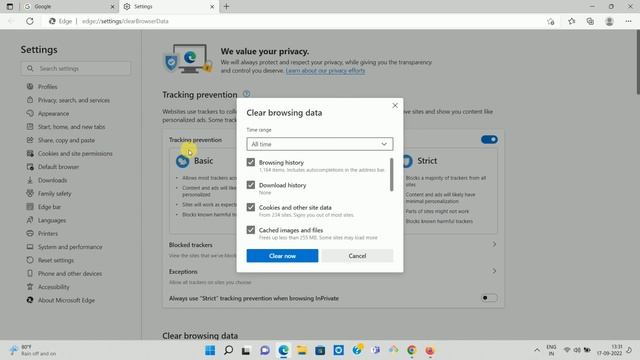Open taskbar Search icon
This screenshot has width=640, height=360.
click(228, 350)
